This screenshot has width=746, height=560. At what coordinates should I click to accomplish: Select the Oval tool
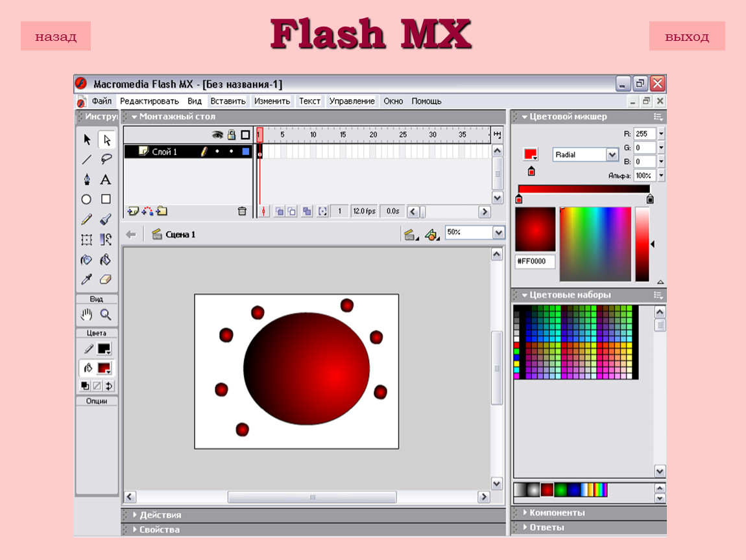(86, 199)
